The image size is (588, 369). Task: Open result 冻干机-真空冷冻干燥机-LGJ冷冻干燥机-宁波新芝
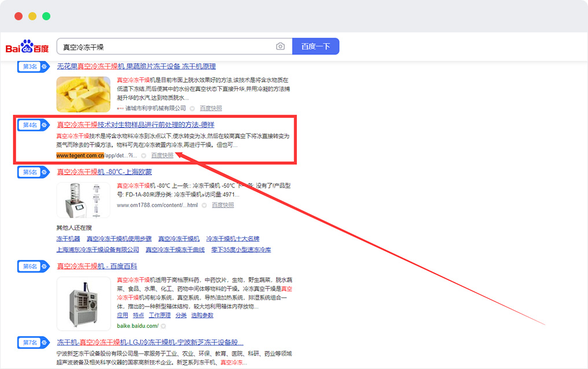point(150,342)
